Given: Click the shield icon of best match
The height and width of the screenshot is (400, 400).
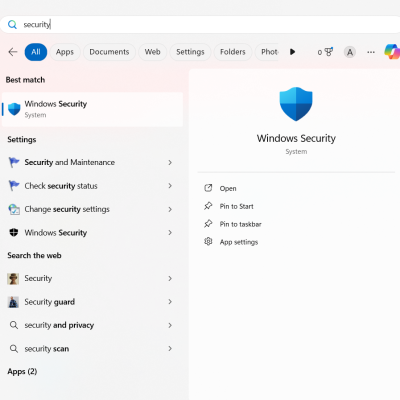Looking at the screenshot, I should (14, 109).
